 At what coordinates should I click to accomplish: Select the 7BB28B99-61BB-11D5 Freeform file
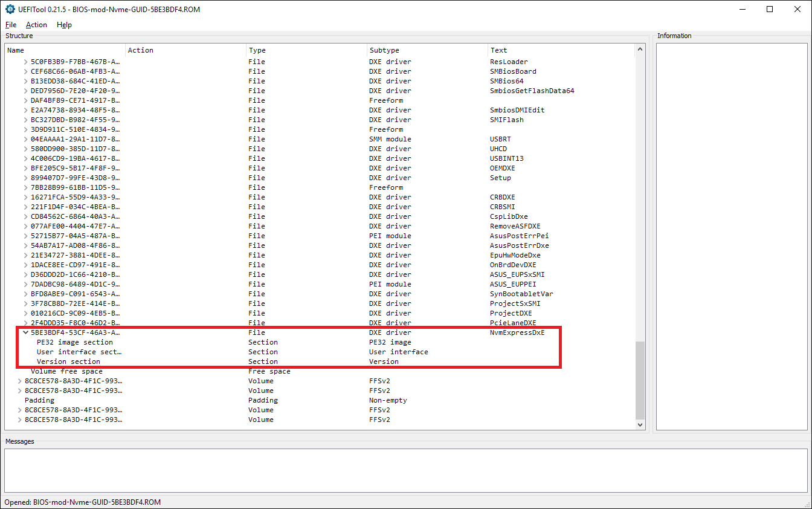(x=320, y=187)
